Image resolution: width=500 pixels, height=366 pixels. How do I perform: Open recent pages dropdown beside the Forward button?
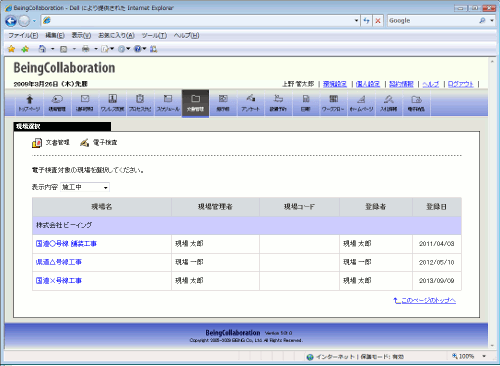click(x=34, y=21)
